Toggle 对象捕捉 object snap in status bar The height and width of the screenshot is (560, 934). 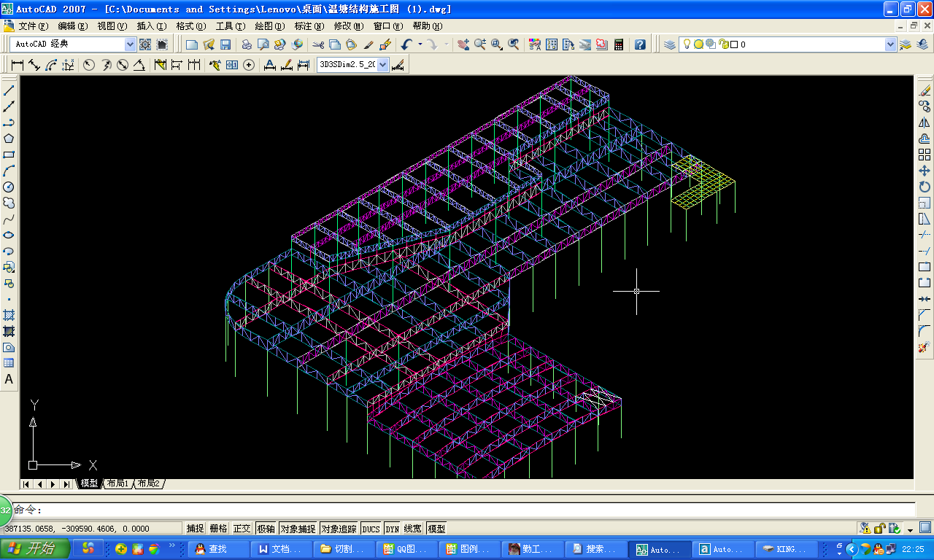coord(298,529)
